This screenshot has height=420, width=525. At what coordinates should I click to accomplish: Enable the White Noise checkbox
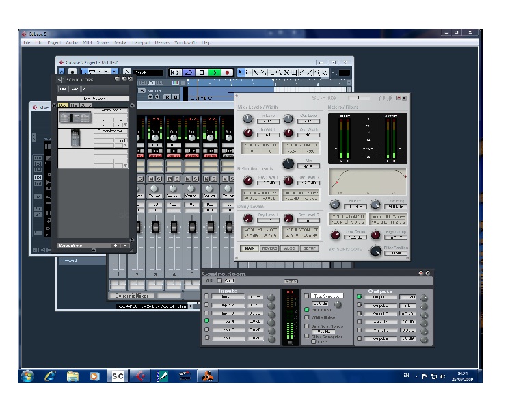pyautogui.click(x=307, y=318)
